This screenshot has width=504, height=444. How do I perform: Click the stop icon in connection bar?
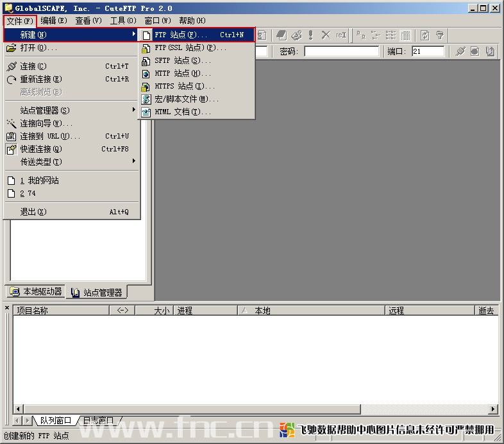[x=475, y=51]
